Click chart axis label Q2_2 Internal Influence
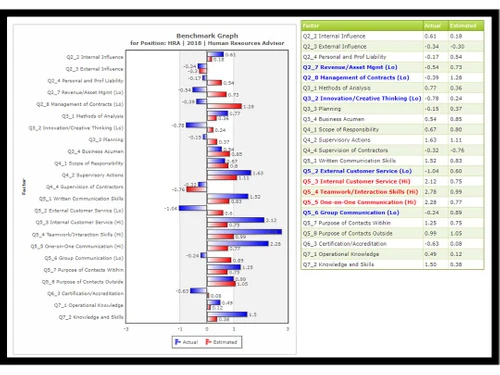This screenshot has width=500, height=375. click(95, 57)
